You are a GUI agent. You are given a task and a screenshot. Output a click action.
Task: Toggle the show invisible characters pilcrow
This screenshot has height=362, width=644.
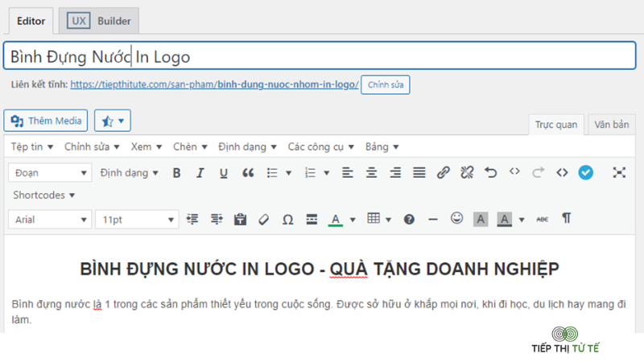[567, 218]
